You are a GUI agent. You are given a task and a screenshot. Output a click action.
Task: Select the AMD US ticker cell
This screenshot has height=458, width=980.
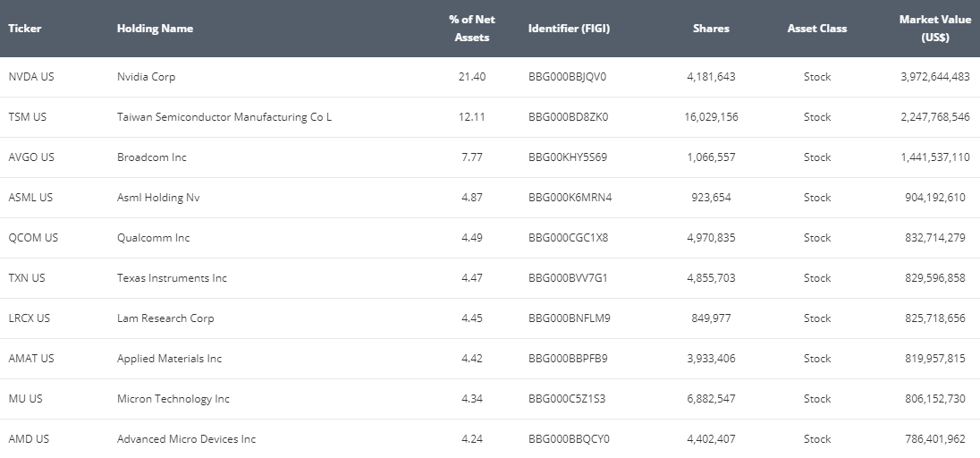coord(29,438)
